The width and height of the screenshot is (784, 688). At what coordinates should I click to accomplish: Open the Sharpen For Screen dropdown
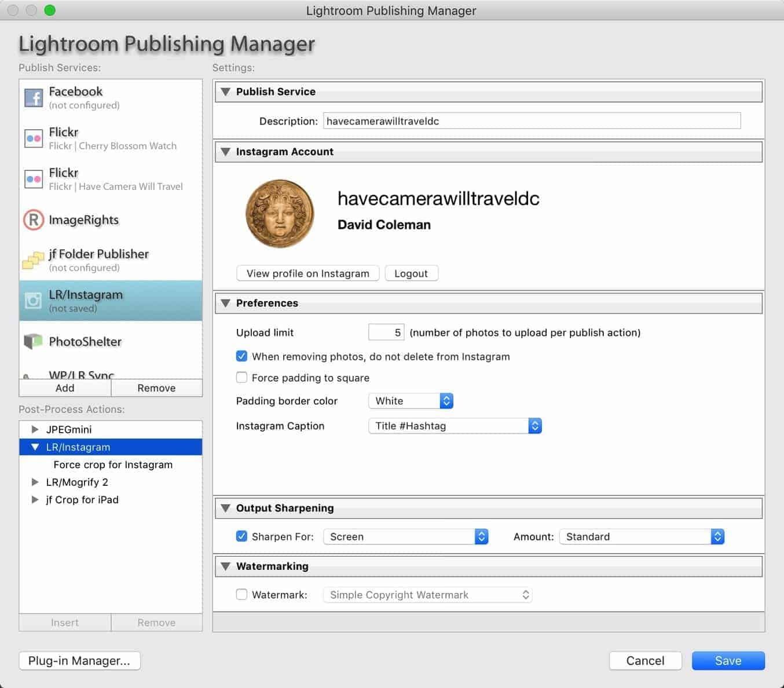coord(405,536)
